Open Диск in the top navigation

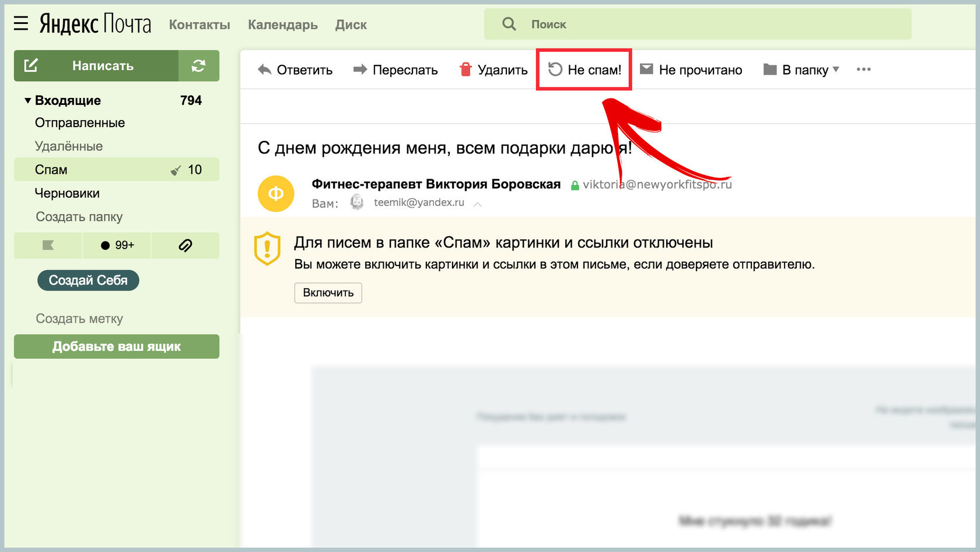(351, 25)
